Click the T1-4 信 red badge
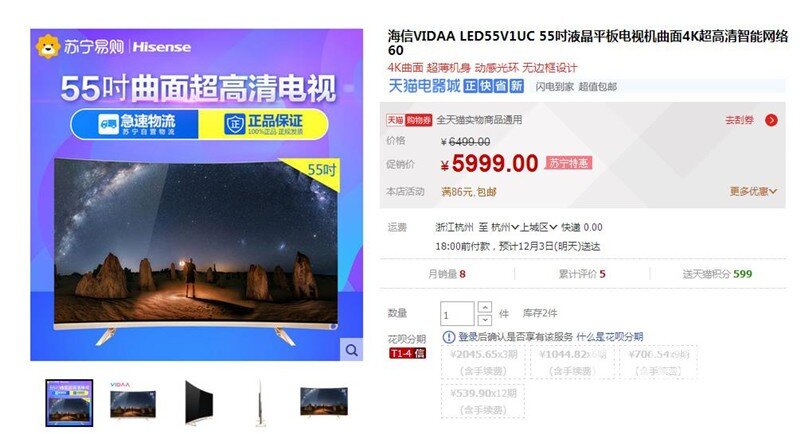The image size is (800, 434). [x=407, y=353]
